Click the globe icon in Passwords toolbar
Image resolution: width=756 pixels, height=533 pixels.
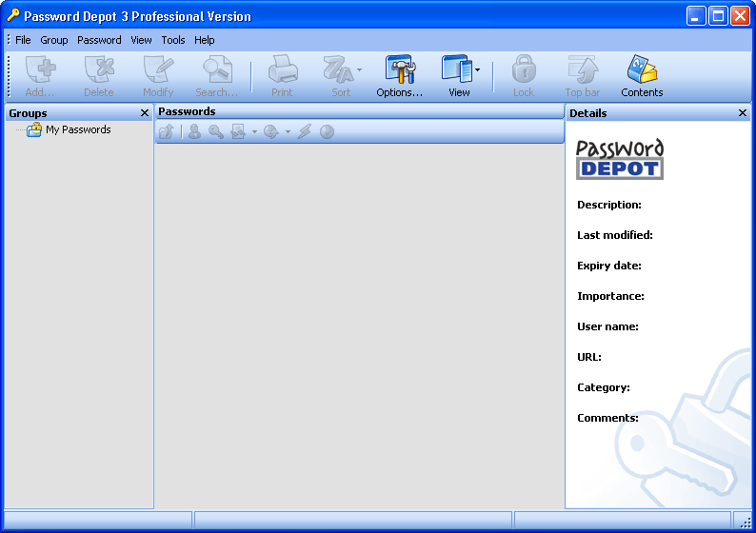[x=271, y=131]
